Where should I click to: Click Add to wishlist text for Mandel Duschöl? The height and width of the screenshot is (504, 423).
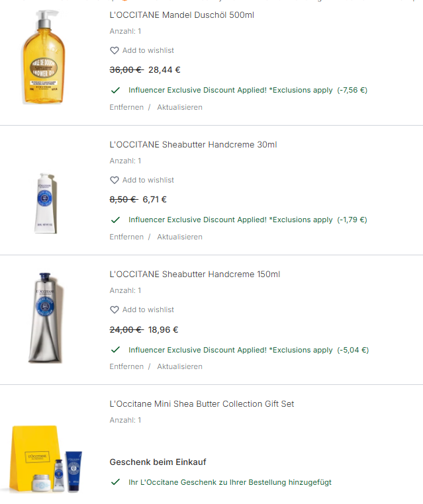coord(148,50)
